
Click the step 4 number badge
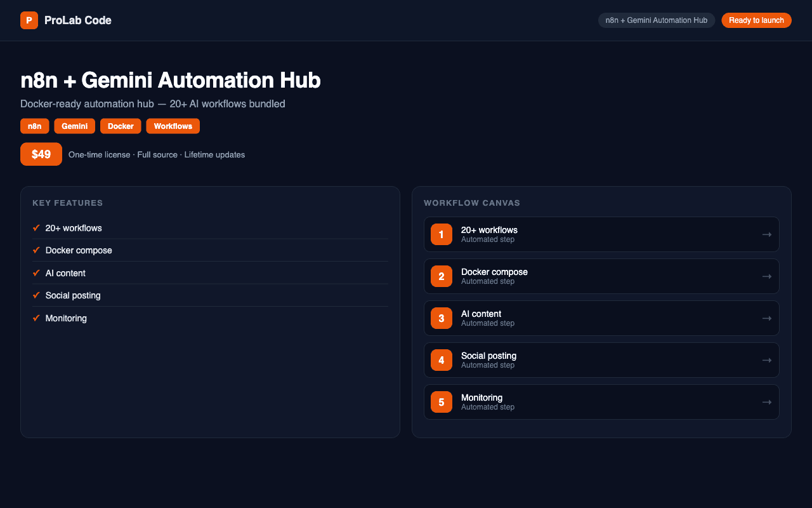tap(442, 360)
